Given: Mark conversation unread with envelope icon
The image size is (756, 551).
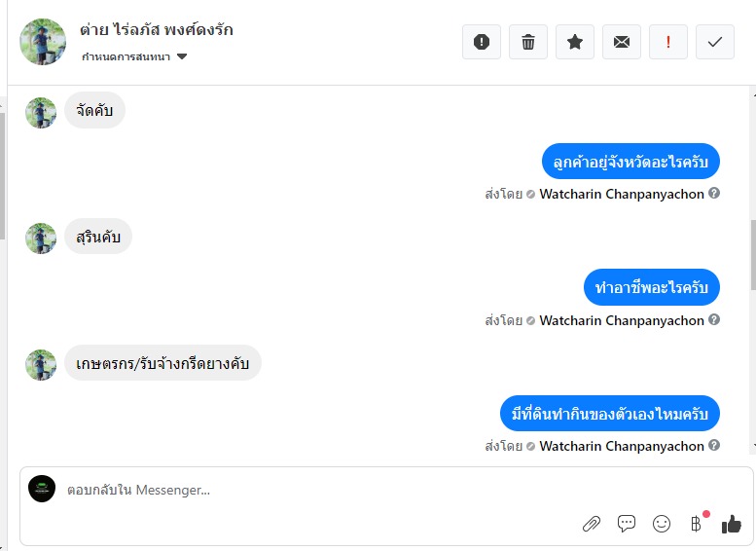Looking at the screenshot, I should point(622,42).
